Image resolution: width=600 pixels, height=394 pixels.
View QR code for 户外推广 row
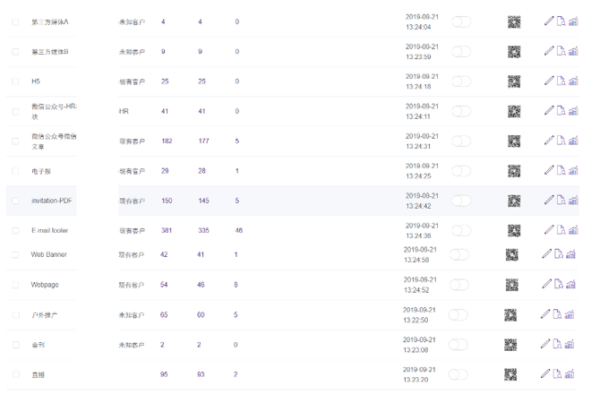coord(510,315)
